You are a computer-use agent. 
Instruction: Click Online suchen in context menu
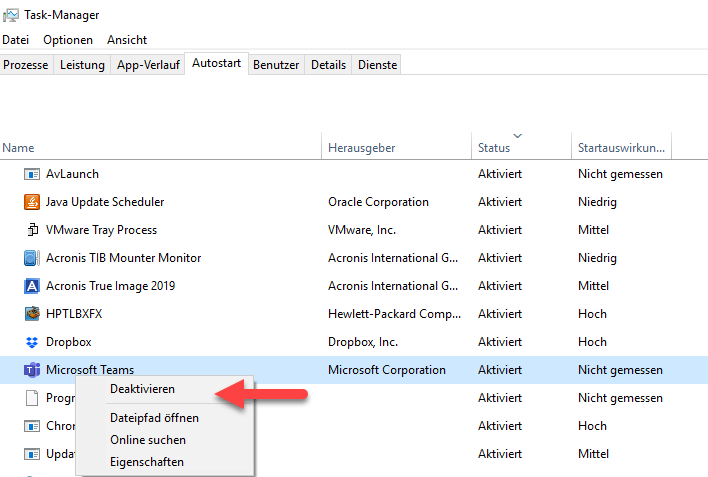(x=148, y=440)
